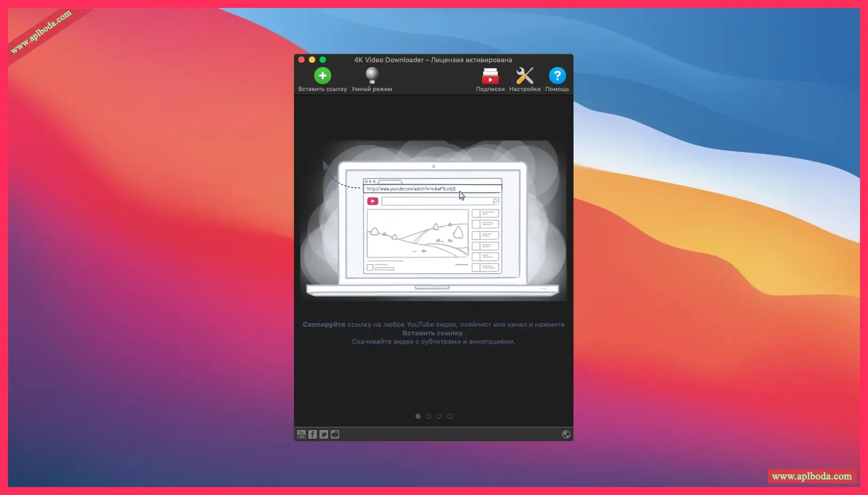
Task: Close the 4K Video Downloader window
Action: pos(301,60)
